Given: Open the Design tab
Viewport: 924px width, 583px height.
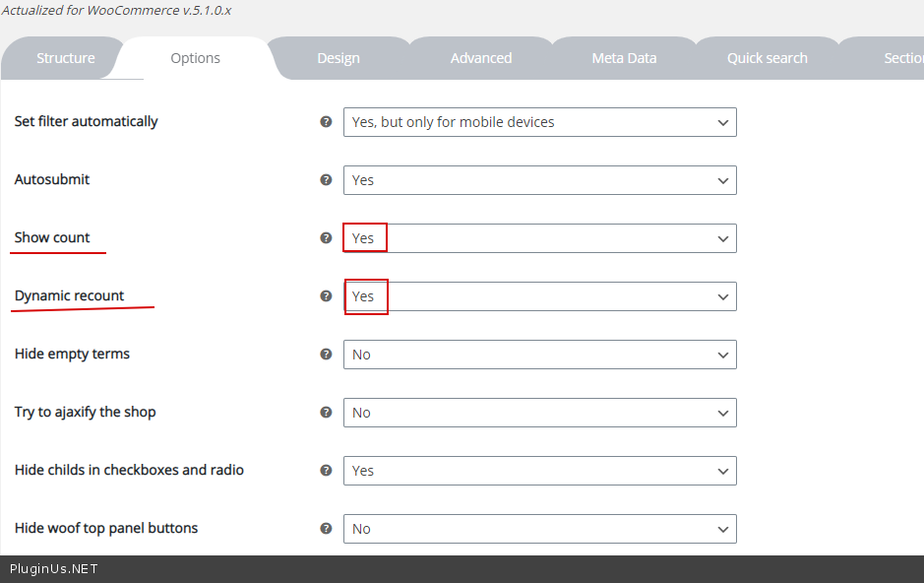Looking at the screenshot, I should tap(339, 58).
